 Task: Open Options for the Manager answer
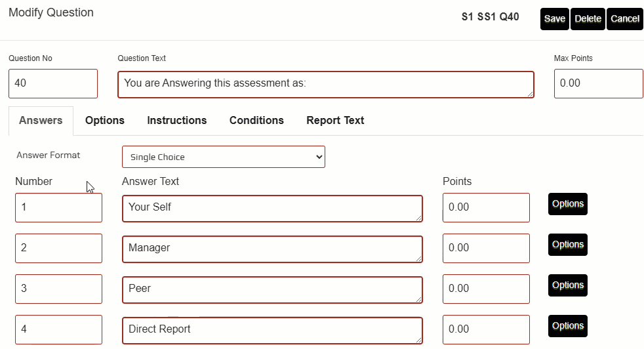(x=567, y=245)
